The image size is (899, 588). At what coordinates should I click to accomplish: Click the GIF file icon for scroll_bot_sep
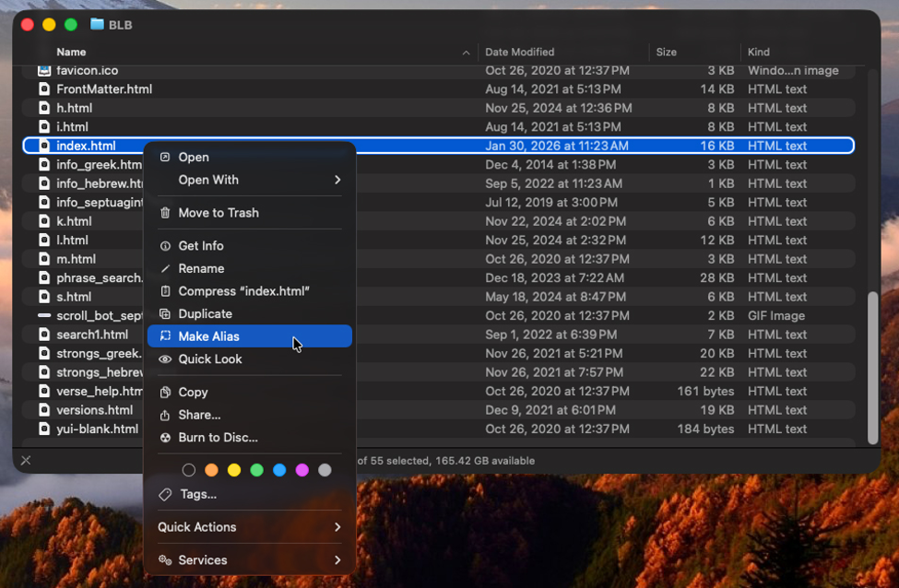[x=44, y=316]
